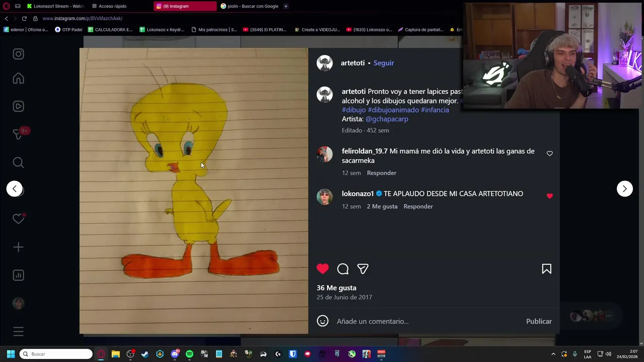Open Discord from the taskbar
The width and height of the screenshot is (644, 362).
[x=175, y=354]
